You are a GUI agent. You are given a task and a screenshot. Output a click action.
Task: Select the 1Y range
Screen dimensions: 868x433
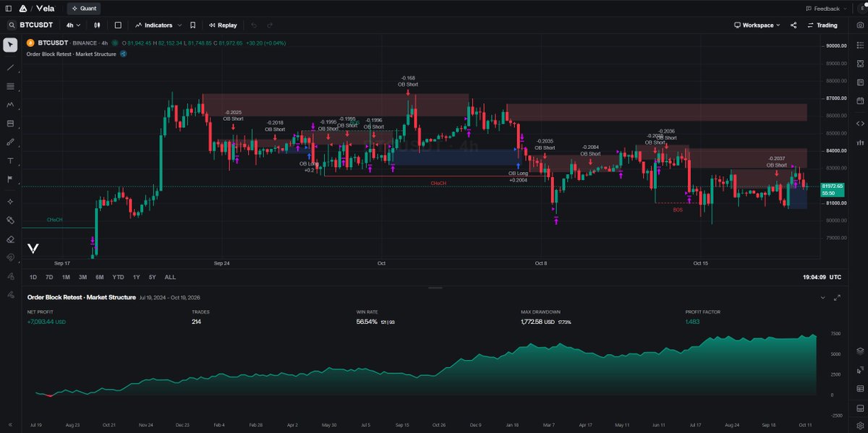click(136, 277)
